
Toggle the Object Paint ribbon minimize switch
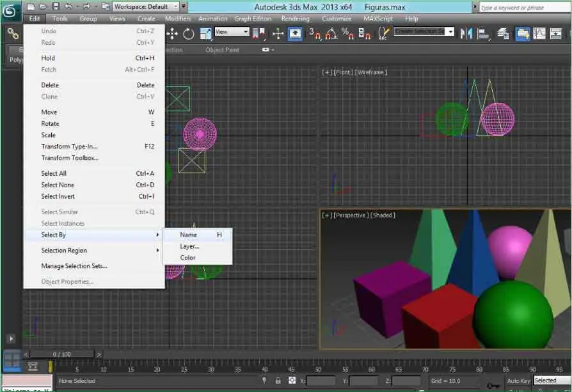click(267, 50)
